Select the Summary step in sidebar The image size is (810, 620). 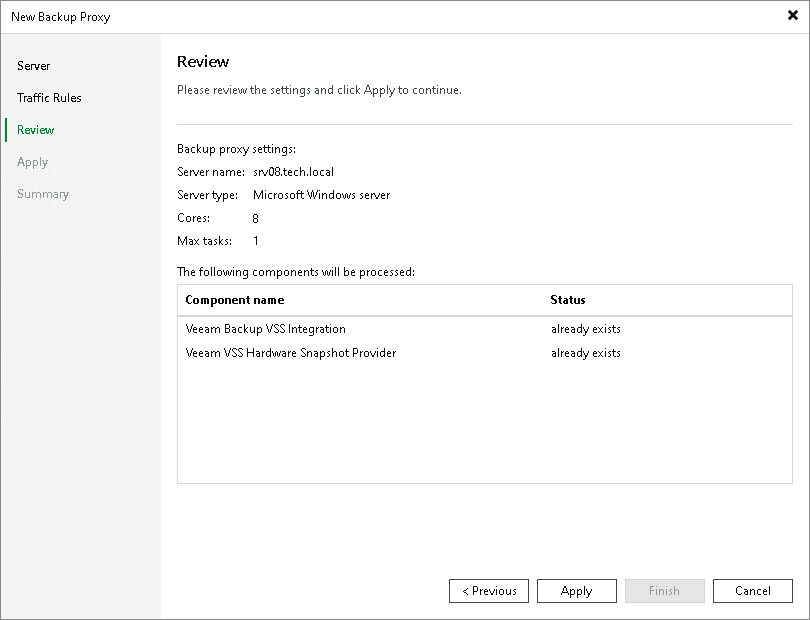(43, 194)
